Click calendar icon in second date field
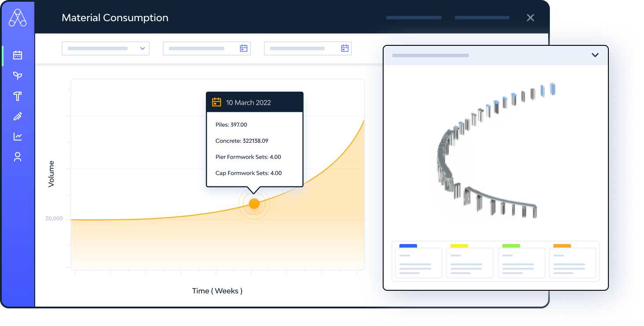The image size is (644, 326). coord(345,48)
